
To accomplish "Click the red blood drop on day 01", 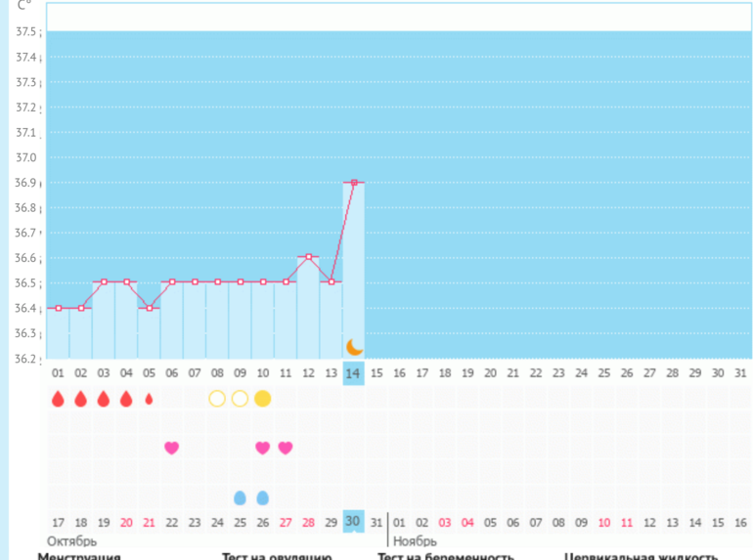I will click(58, 399).
